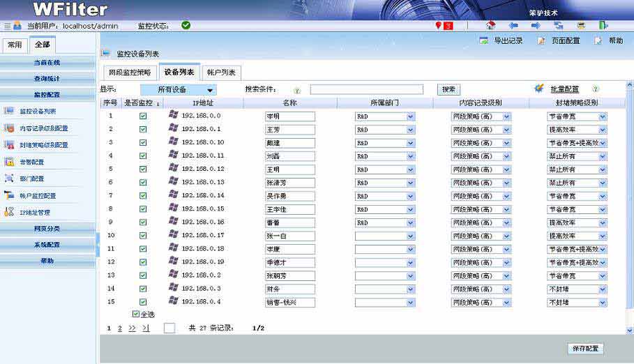Click the 保存配置 button
Image resolution: width=634 pixels, height=364 pixels.
[x=584, y=349]
